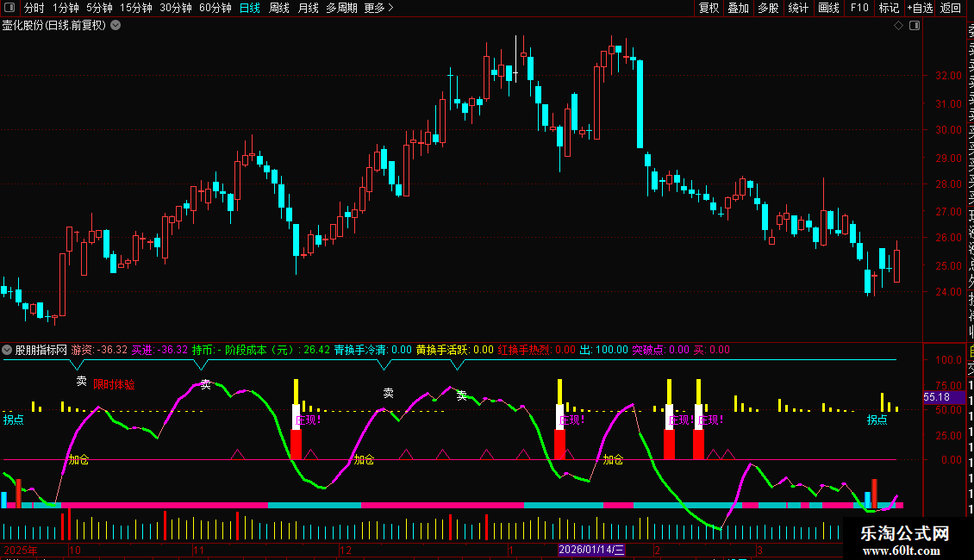Screen dimensions: 974x560
Task: Select the 30分钟 period
Action: tap(176, 8)
